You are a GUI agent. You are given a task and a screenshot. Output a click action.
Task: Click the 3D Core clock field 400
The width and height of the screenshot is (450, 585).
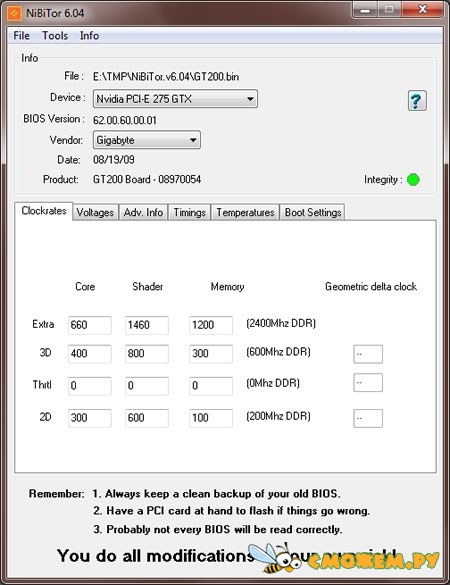pyautogui.click(x=90, y=353)
